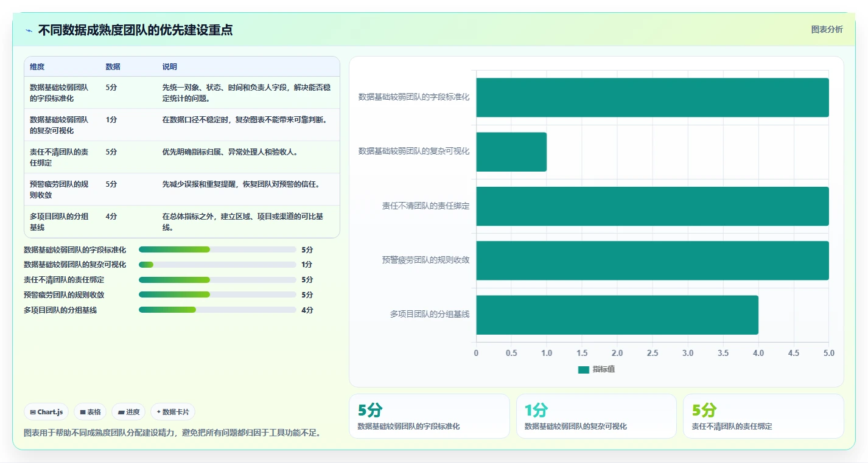Select the 表格 tag chip

point(90,412)
